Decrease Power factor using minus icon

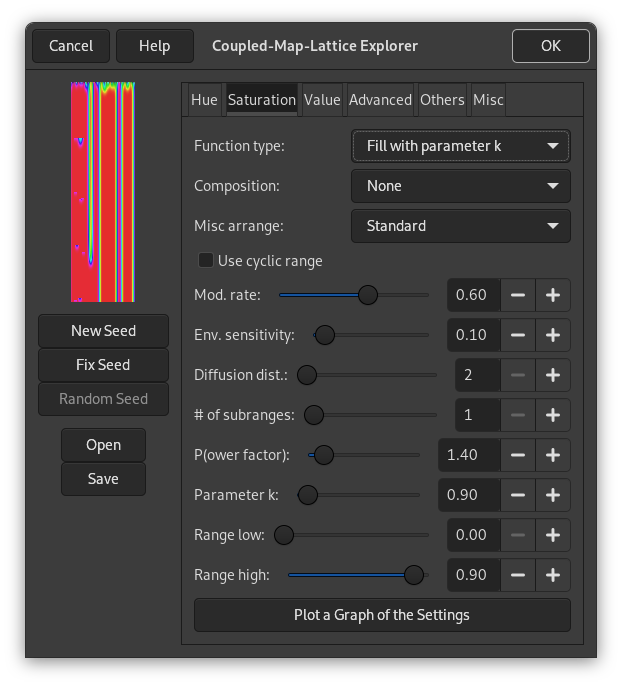pos(518,455)
